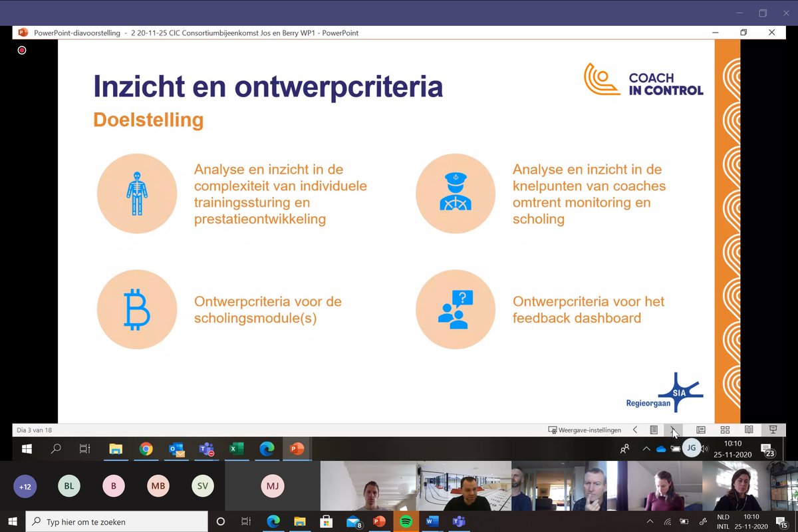Advance to the next slide arrow
The image size is (798, 532).
673,430
